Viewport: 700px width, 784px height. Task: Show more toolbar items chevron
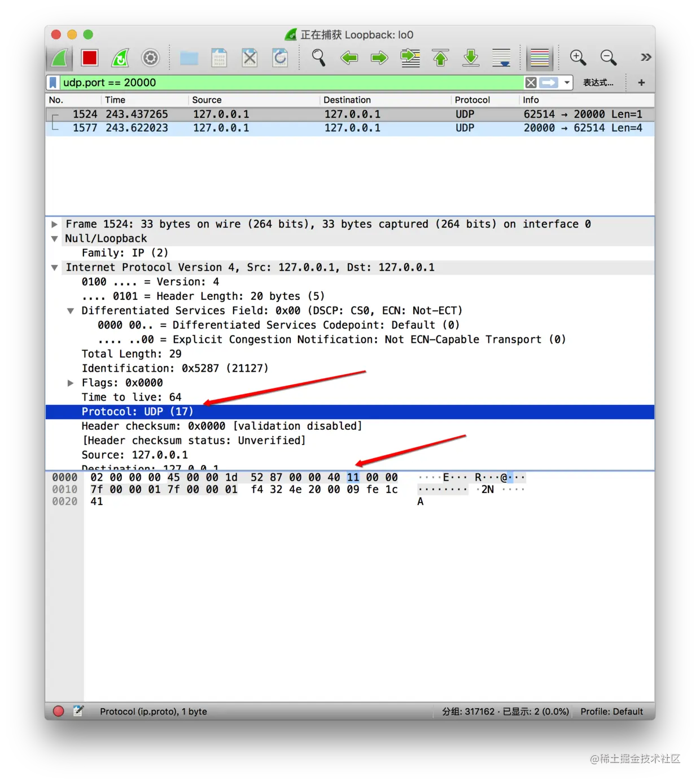(646, 57)
